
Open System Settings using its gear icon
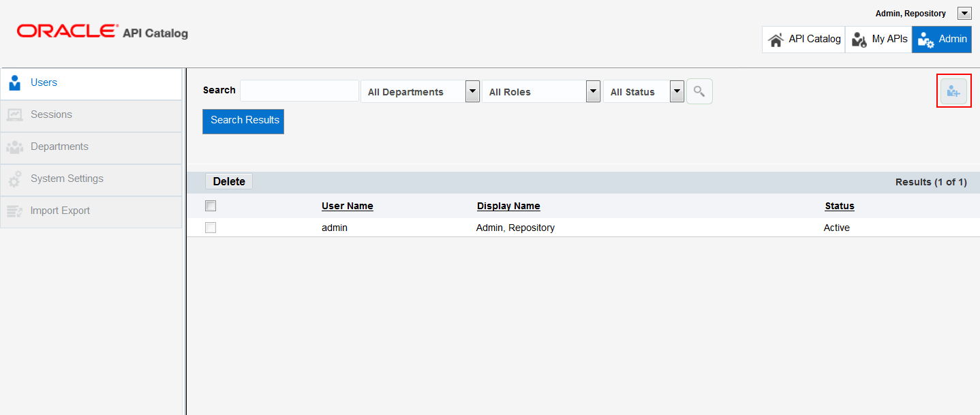click(x=14, y=179)
